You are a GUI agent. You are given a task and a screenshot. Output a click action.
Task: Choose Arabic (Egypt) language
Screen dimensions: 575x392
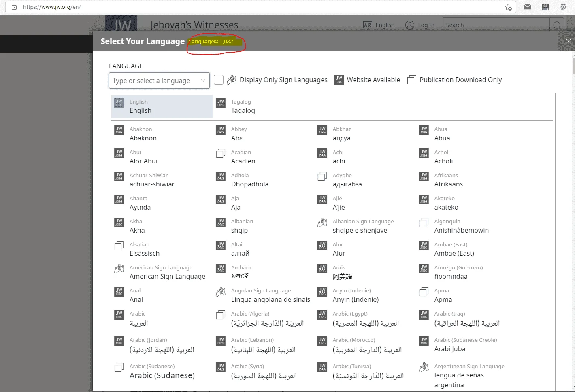click(365, 319)
